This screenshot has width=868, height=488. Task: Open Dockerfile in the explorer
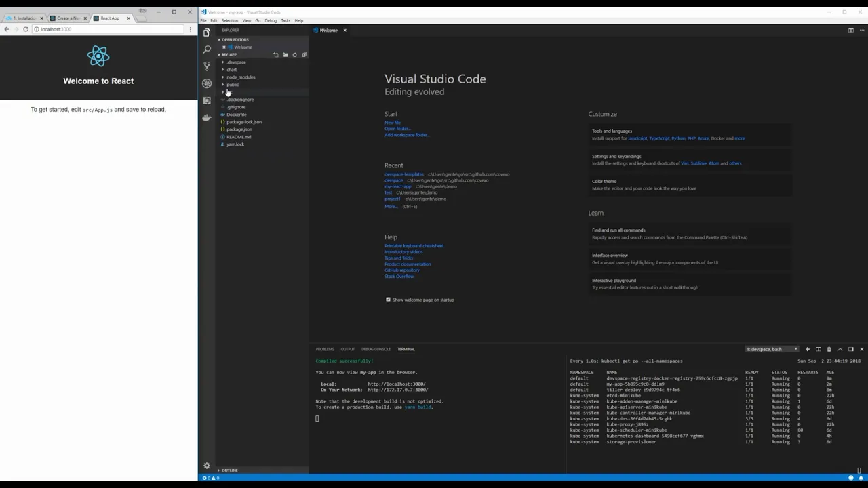pyautogui.click(x=237, y=115)
